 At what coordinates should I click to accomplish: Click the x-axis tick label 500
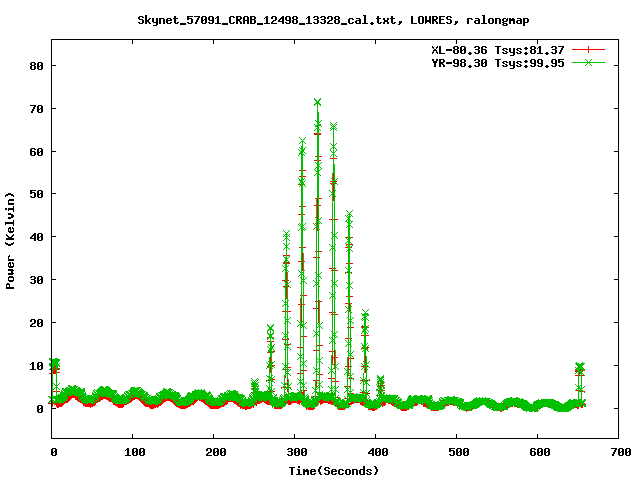(x=458, y=452)
